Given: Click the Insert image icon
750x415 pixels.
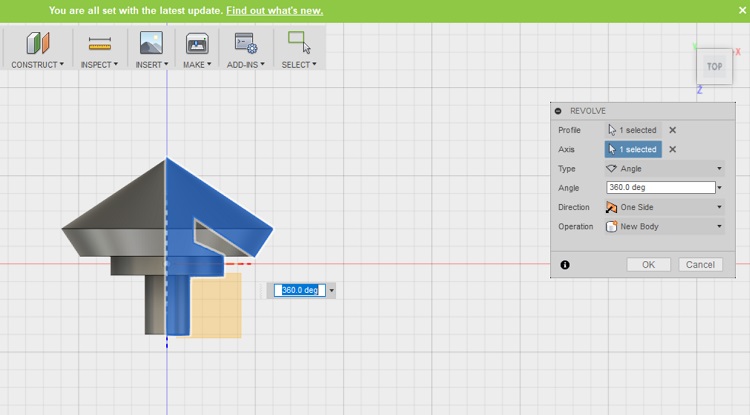Looking at the screenshot, I should point(151,43).
